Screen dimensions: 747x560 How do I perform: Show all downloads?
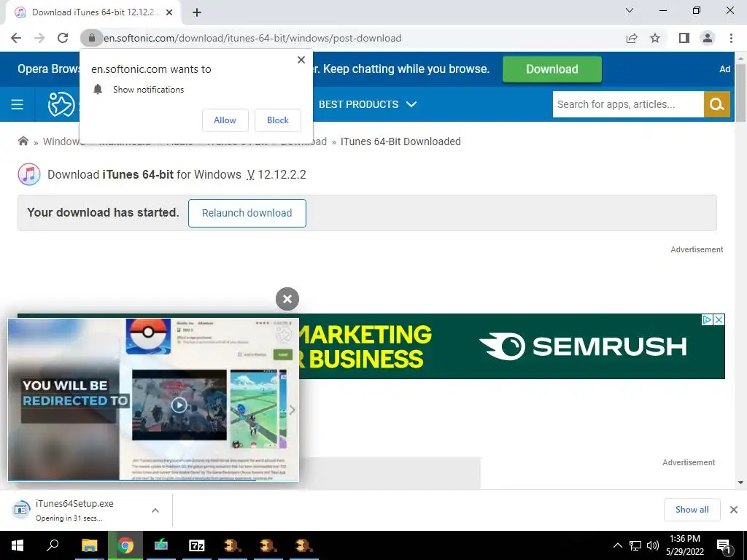click(x=692, y=510)
